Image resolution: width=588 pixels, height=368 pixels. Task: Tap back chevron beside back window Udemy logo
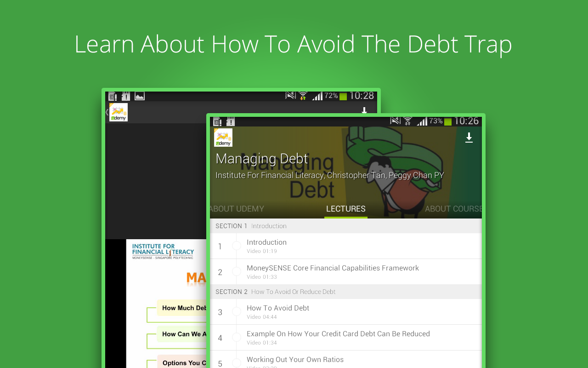tap(107, 112)
